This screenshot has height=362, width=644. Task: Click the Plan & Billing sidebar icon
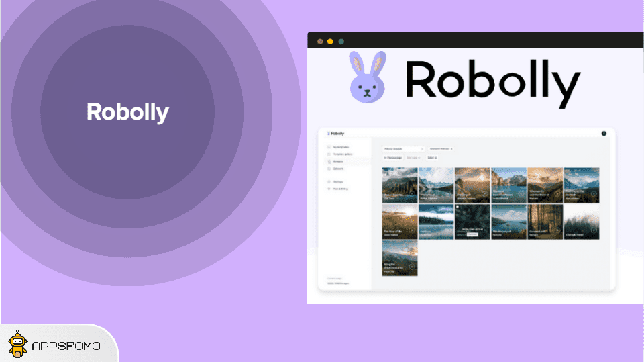[x=328, y=189]
